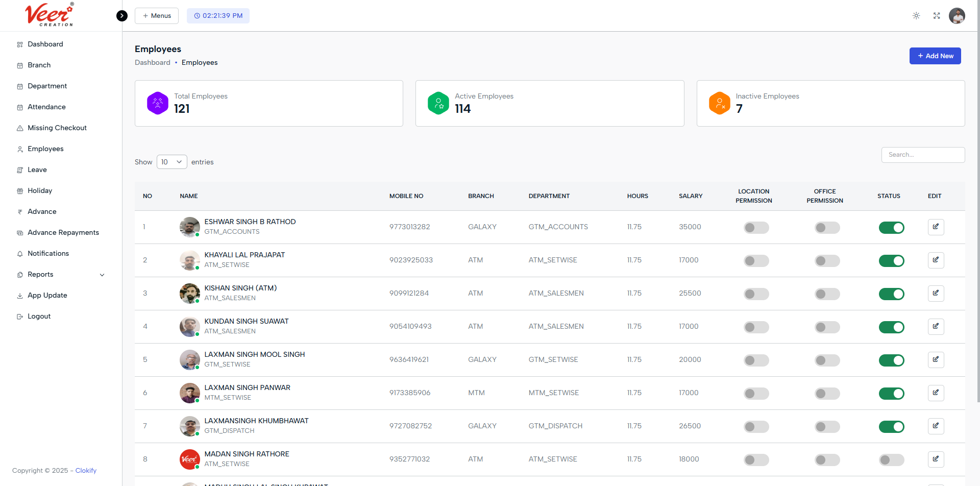Screen dimensions: 980x486
Task: Expand the Reports menu in sidebar
Action: pyautogui.click(x=61, y=275)
